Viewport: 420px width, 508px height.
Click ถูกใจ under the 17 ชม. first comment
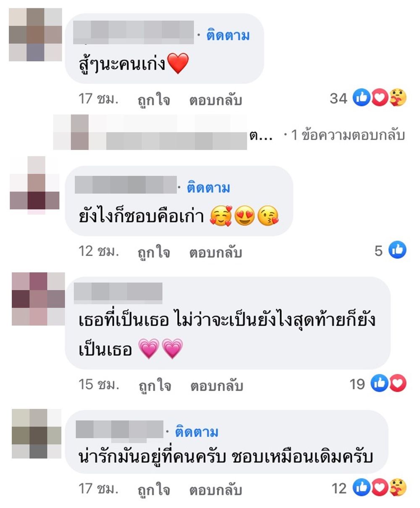[x=154, y=100]
